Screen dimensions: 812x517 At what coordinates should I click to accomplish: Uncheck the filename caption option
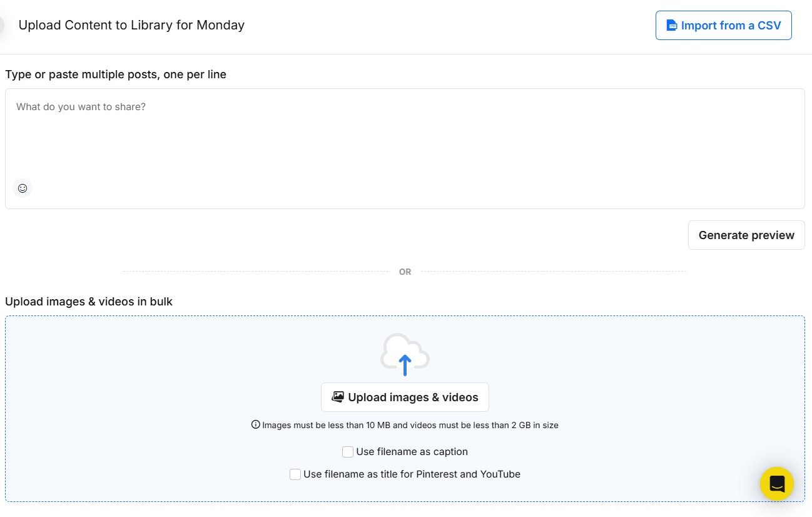point(347,451)
